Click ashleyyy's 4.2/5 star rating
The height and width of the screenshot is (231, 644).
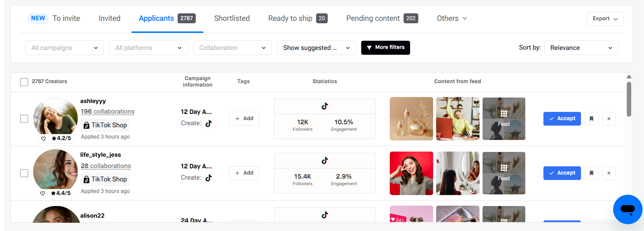[x=62, y=138]
